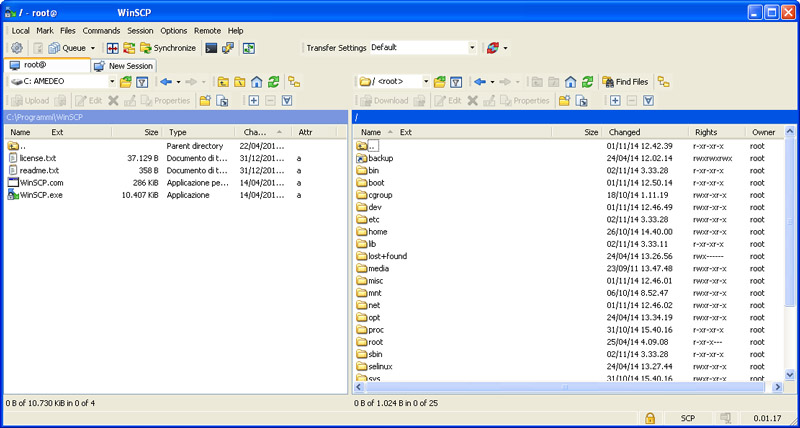Click the Synchronize button
The image size is (800, 428).
168,48
